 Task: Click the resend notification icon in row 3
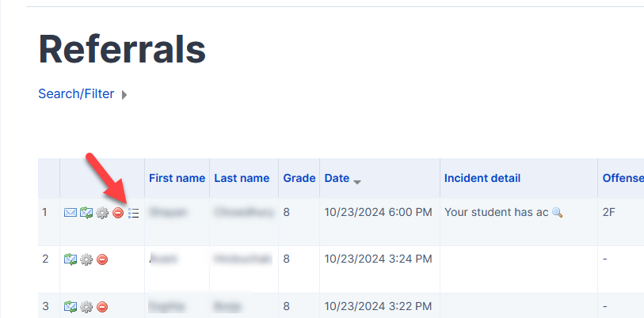click(x=70, y=306)
